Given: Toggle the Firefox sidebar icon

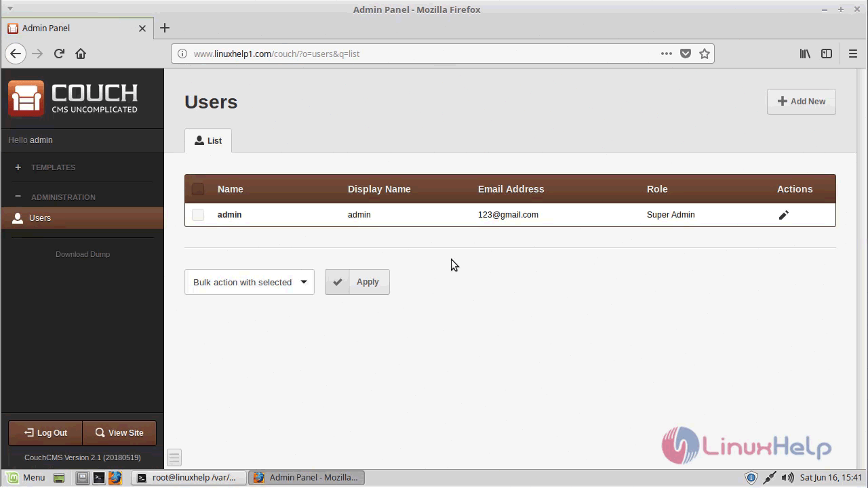Looking at the screenshot, I should [x=827, y=54].
